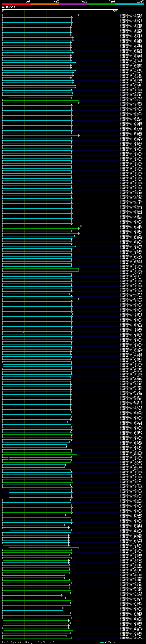
Task: Click hit UniRef100_Q6EV06
Action: point(131,258)
